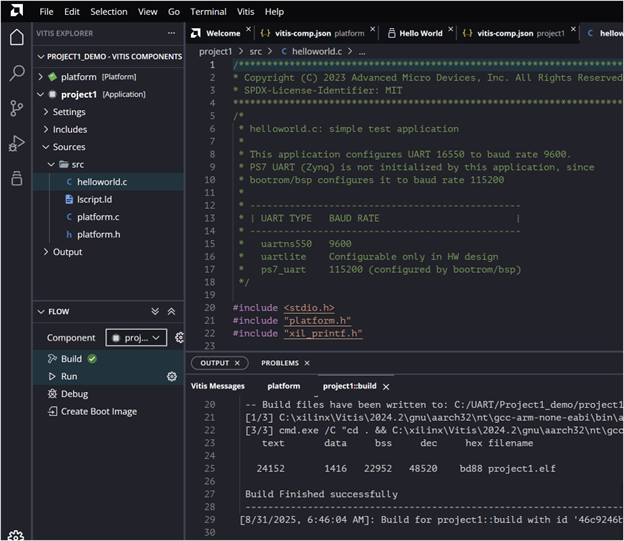Open platform.c in the explorer
This screenshot has width=624, height=541.
(98, 217)
